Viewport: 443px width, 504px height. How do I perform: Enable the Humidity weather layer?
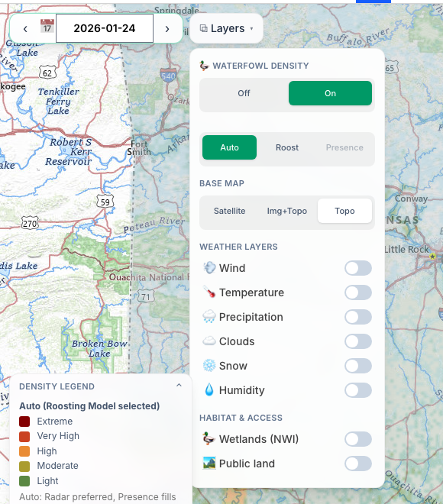tap(358, 390)
